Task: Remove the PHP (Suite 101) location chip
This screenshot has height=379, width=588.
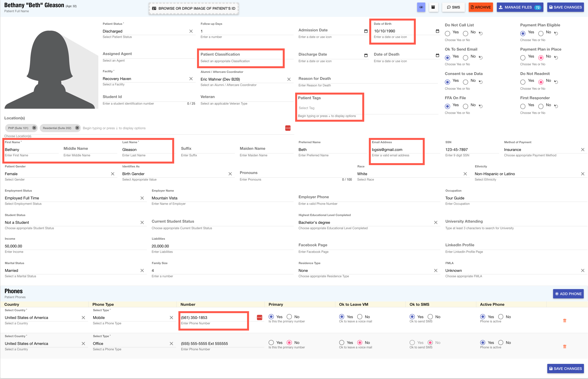Action: pyautogui.click(x=34, y=128)
